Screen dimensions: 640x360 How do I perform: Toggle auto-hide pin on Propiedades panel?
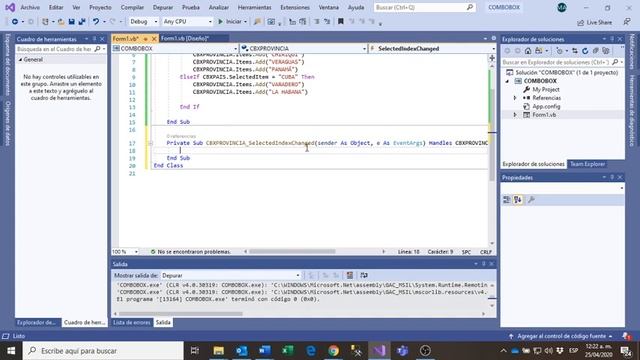tap(612, 178)
